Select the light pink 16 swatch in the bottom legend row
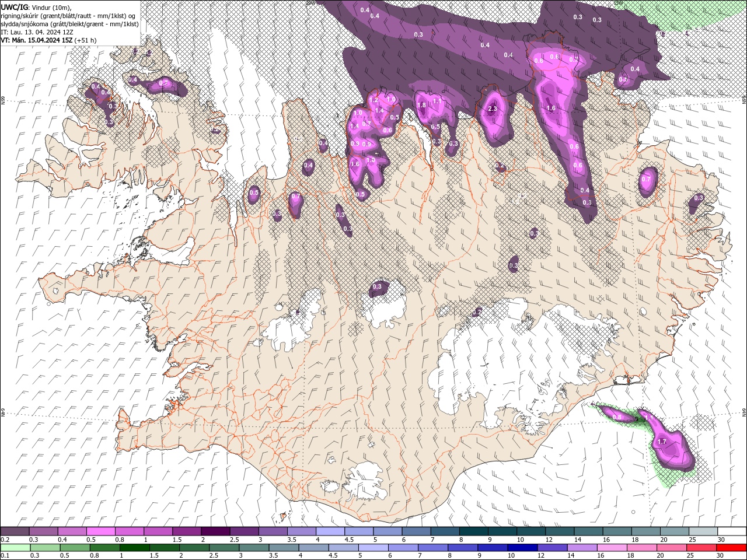747x560 pixels. (x=613, y=548)
